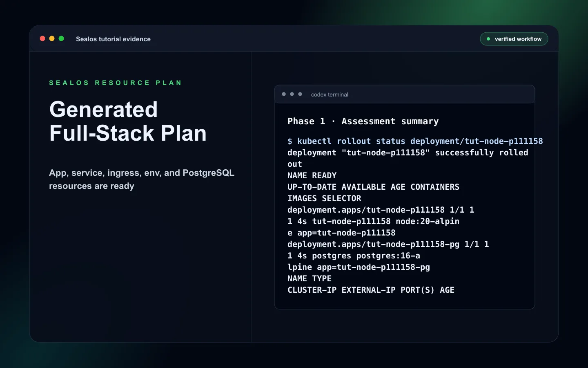
Task: Click the "deployment.apps/tut-node-p111158 1/1 1" line
Action: (x=381, y=210)
